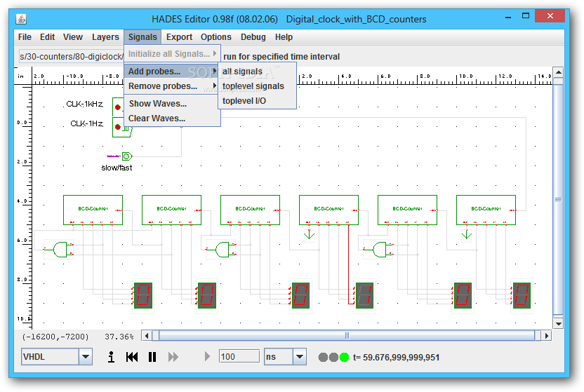Choose Add probes submenu entry
The image size is (584, 392).
(172, 71)
